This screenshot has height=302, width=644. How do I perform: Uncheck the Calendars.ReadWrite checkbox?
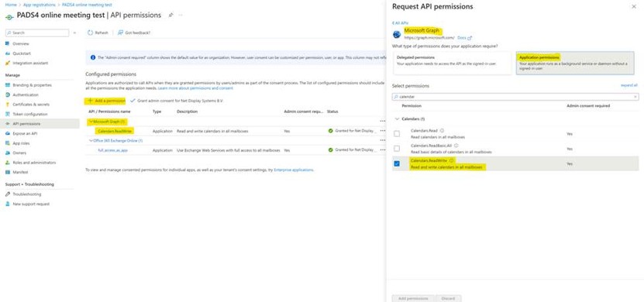coord(396,163)
